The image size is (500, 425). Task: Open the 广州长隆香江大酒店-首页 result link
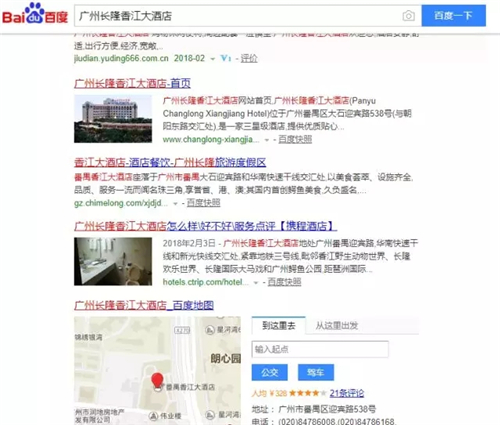[132, 83]
